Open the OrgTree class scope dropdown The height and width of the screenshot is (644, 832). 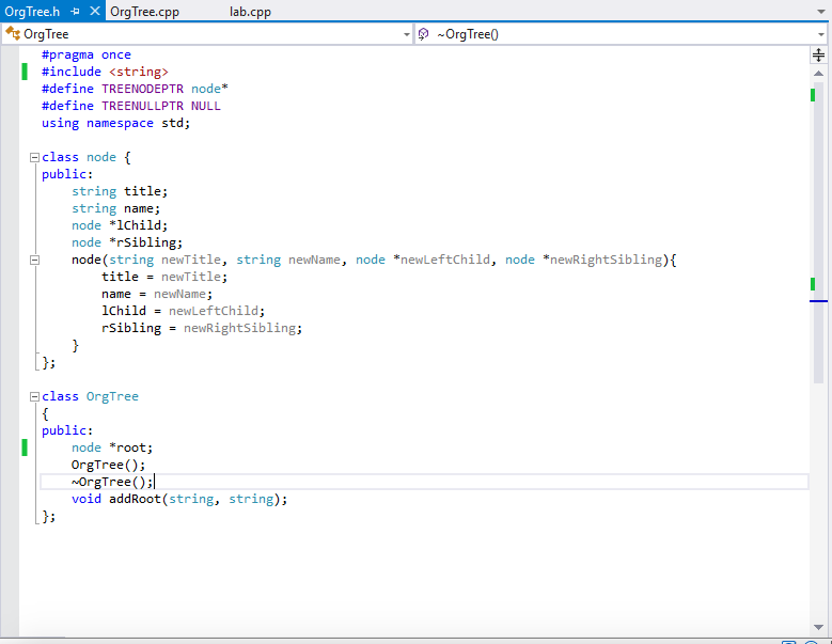point(406,35)
